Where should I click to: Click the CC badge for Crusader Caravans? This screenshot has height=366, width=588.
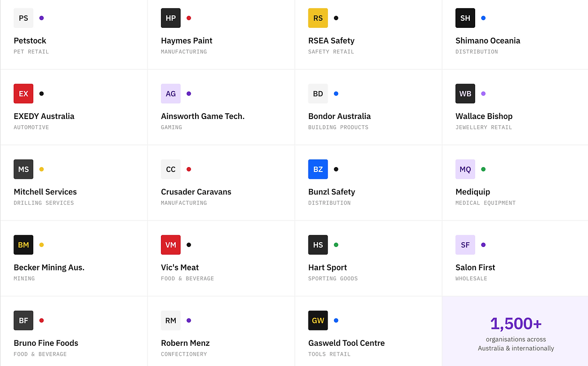(171, 169)
